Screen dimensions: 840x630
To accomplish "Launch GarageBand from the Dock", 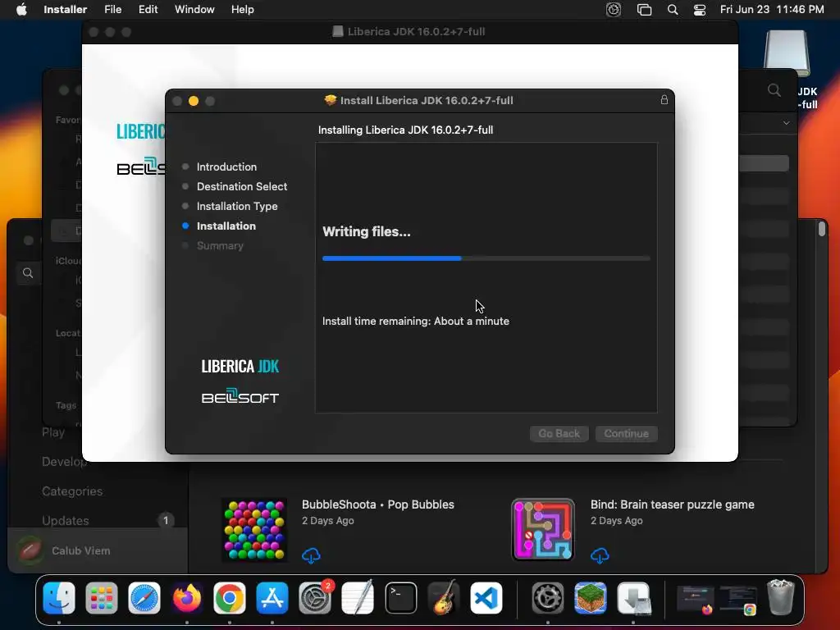I will (444, 597).
